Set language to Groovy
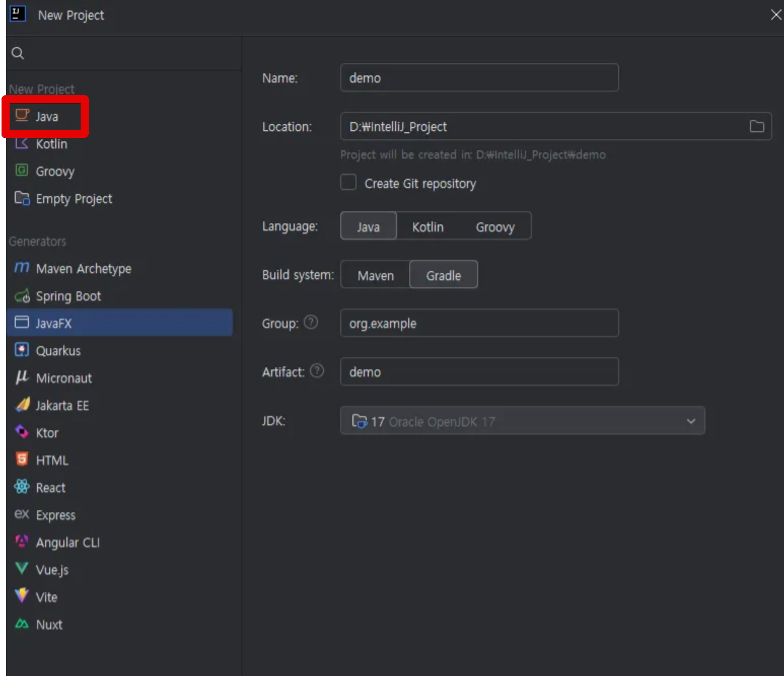This screenshot has height=676, width=784. (x=495, y=227)
